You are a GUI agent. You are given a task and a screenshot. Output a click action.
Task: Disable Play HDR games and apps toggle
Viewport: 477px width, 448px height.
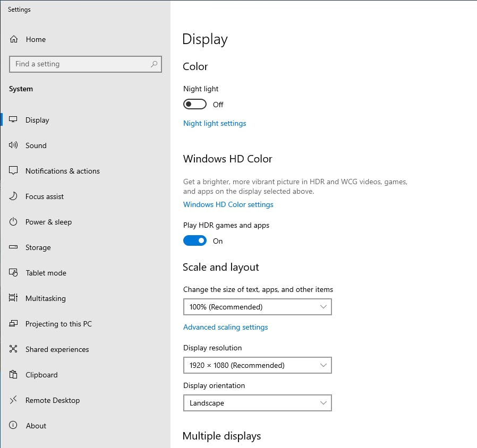point(195,240)
